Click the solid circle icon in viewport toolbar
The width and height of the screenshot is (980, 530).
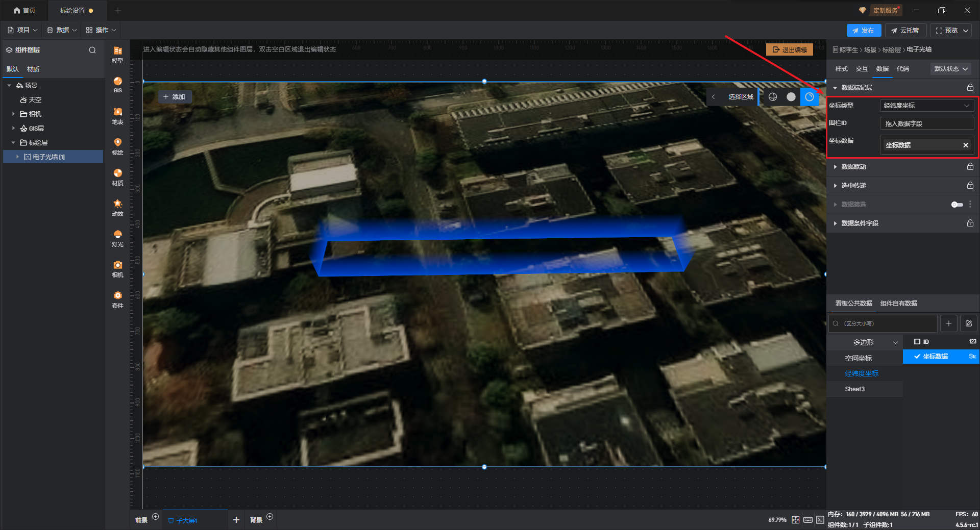(791, 97)
